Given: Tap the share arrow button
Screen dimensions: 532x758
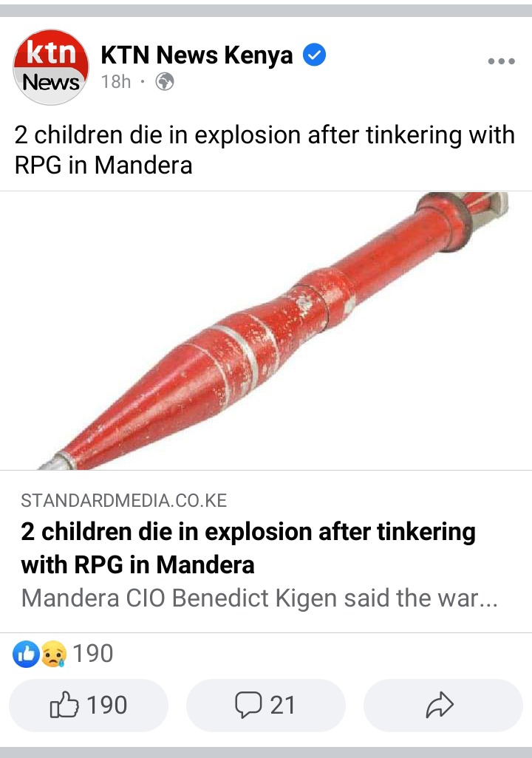Looking at the screenshot, I should tap(443, 706).
